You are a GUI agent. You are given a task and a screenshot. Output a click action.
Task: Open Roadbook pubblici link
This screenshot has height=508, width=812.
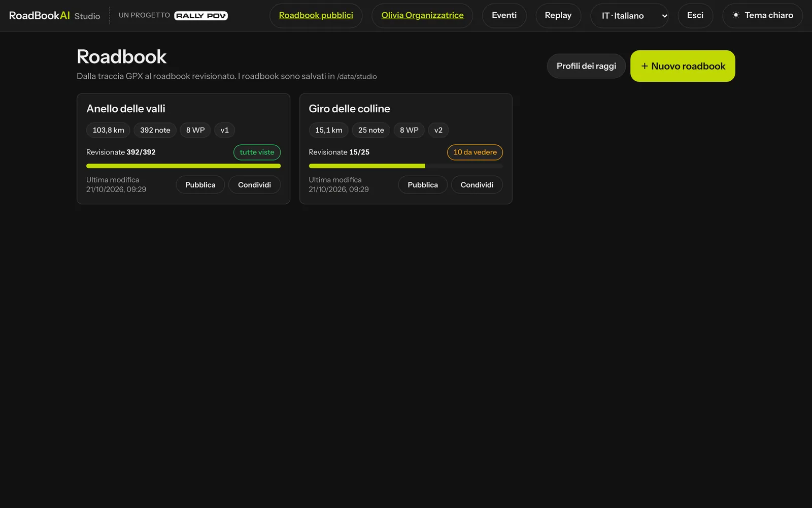(x=316, y=16)
